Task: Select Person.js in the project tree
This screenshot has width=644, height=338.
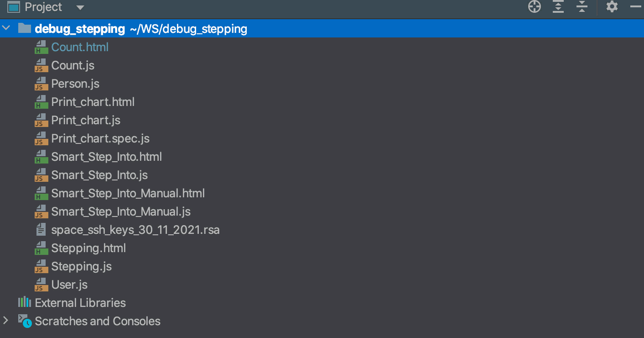Action: (75, 84)
